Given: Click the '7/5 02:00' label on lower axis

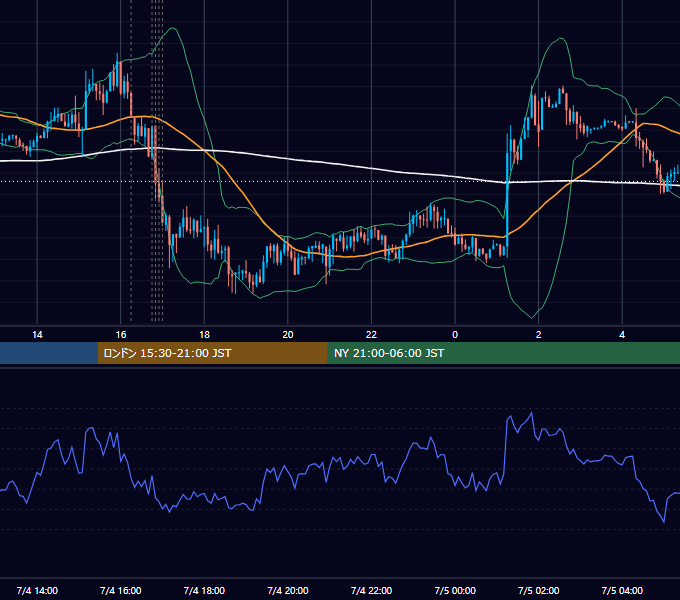Looking at the screenshot, I should (x=539, y=591).
